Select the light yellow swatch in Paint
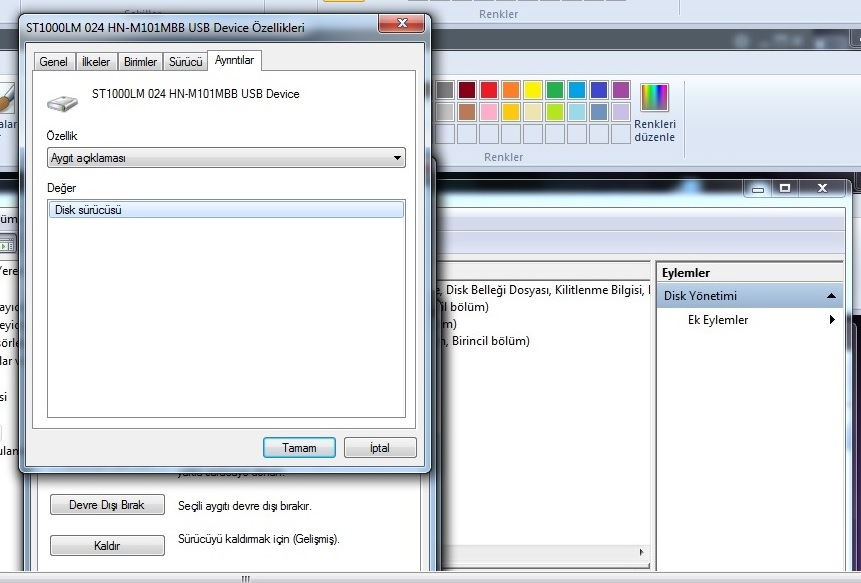861x583 pixels. 533,112
